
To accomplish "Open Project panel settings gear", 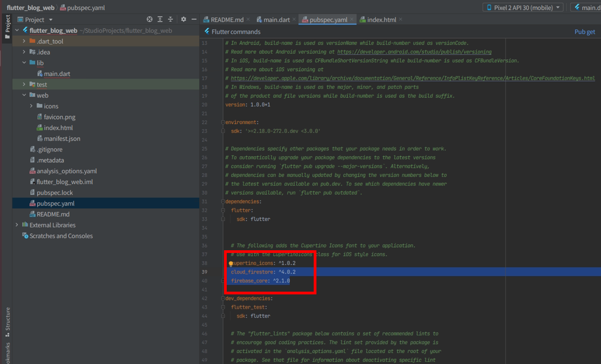I will pos(183,20).
